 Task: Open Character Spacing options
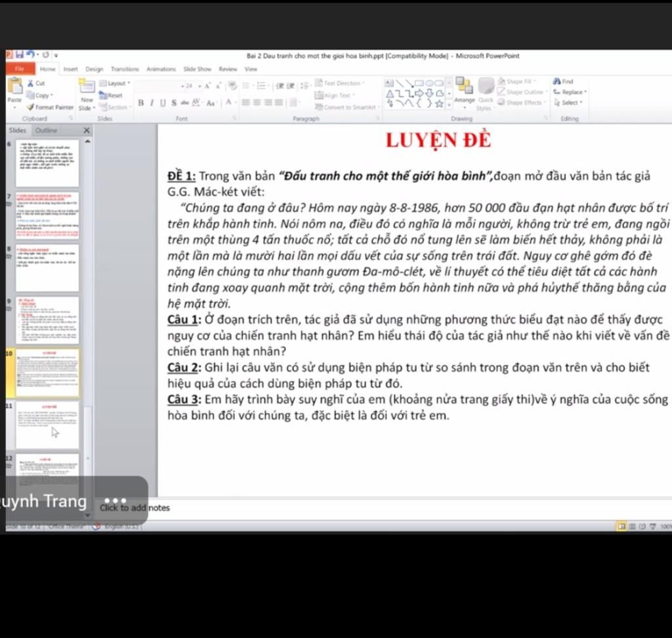pos(196,103)
